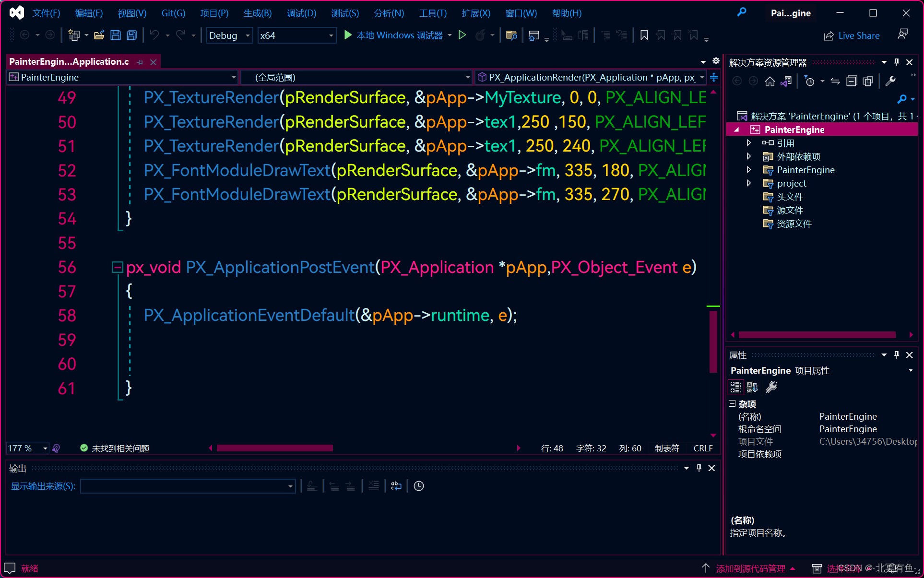Open the editor zoom percentage dropdown
This screenshot has height=578, width=924.
point(44,448)
